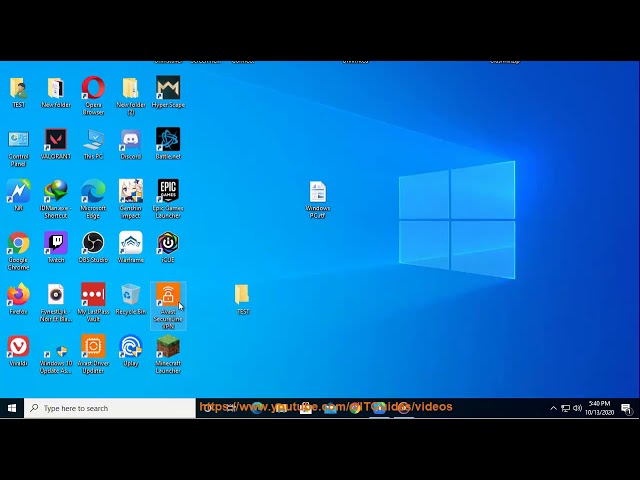Screen dimensions: 640x480
Task: Open the Windows Start menu
Action: point(12,408)
